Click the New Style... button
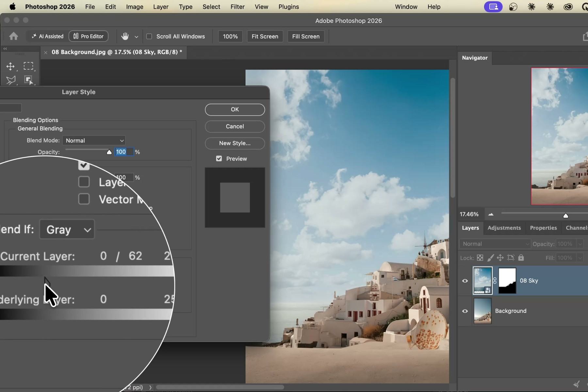The height and width of the screenshot is (392, 588). coord(235,143)
